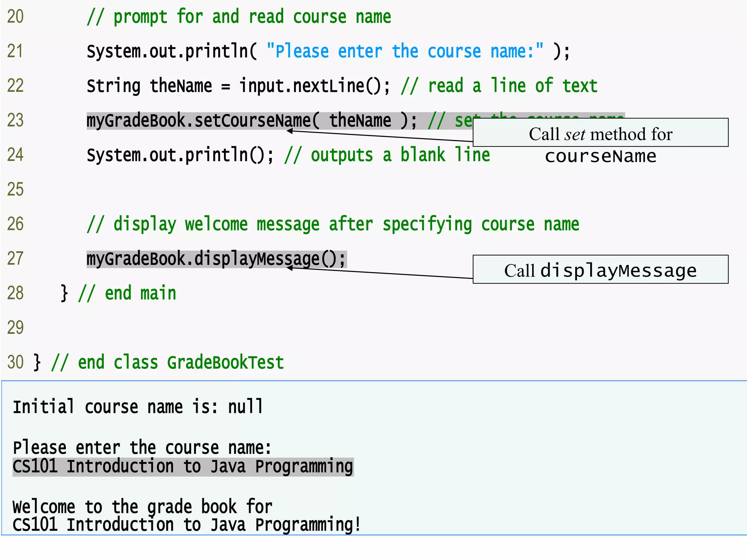Viewport: 747px width, 560px height.
Task: Click line number 29
Action: coord(15,327)
